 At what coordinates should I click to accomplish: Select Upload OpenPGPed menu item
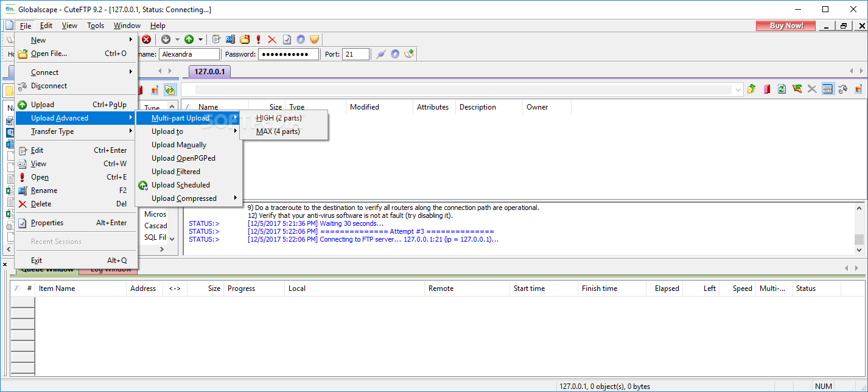point(189,158)
